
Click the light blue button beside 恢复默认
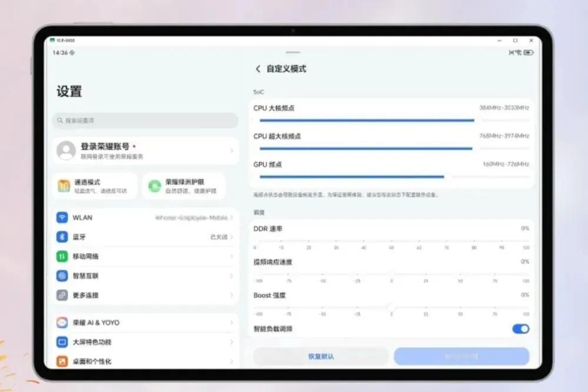(x=461, y=356)
